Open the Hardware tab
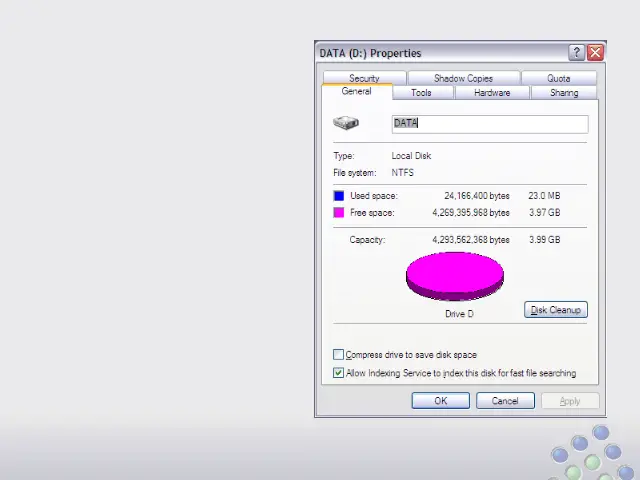The height and width of the screenshot is (480, 640). 492,93
